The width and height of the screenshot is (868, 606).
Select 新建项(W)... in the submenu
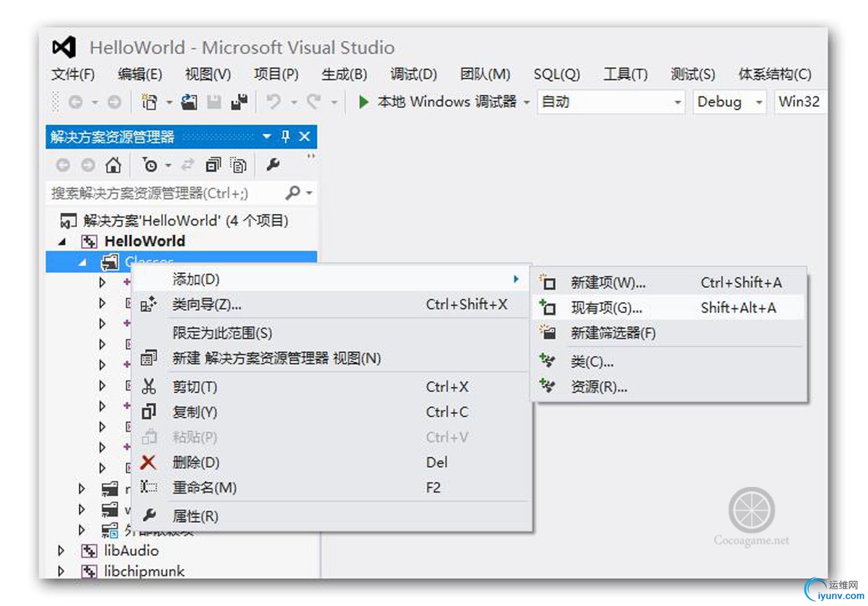[669, 283]
